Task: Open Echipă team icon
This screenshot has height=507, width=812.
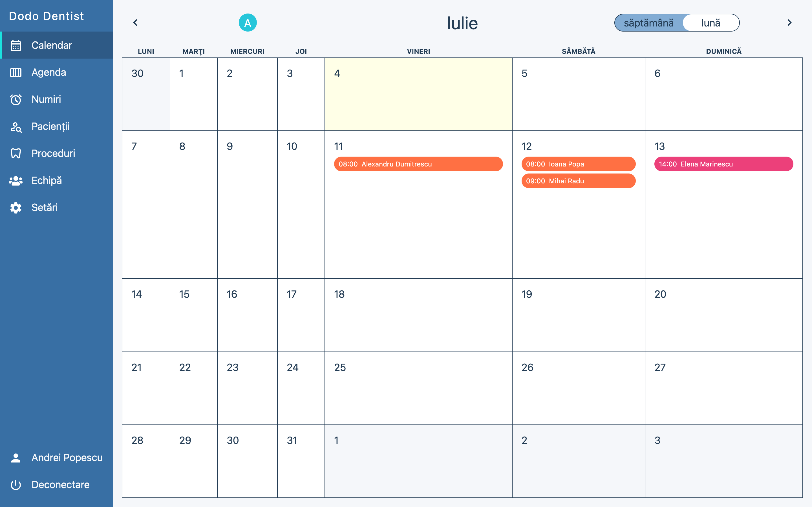Action: [16, 181]
